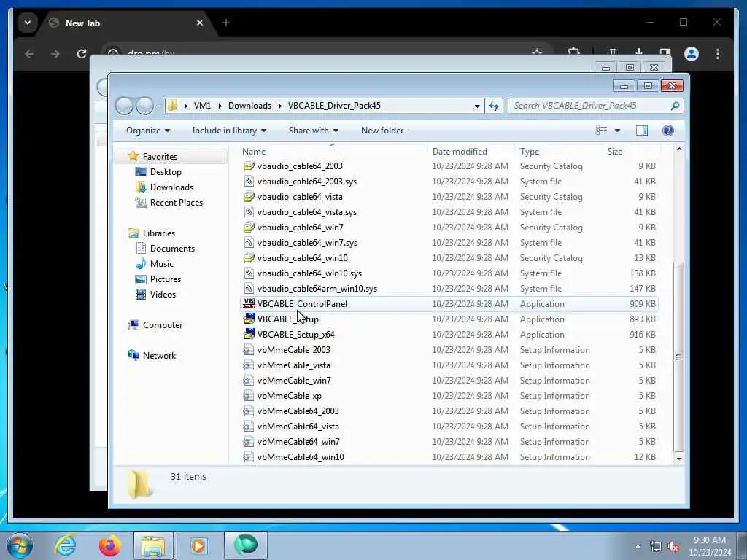Screen dimensions: 747x560
Task: Click the green chat app taskbar icon
Action: (245, 545)
